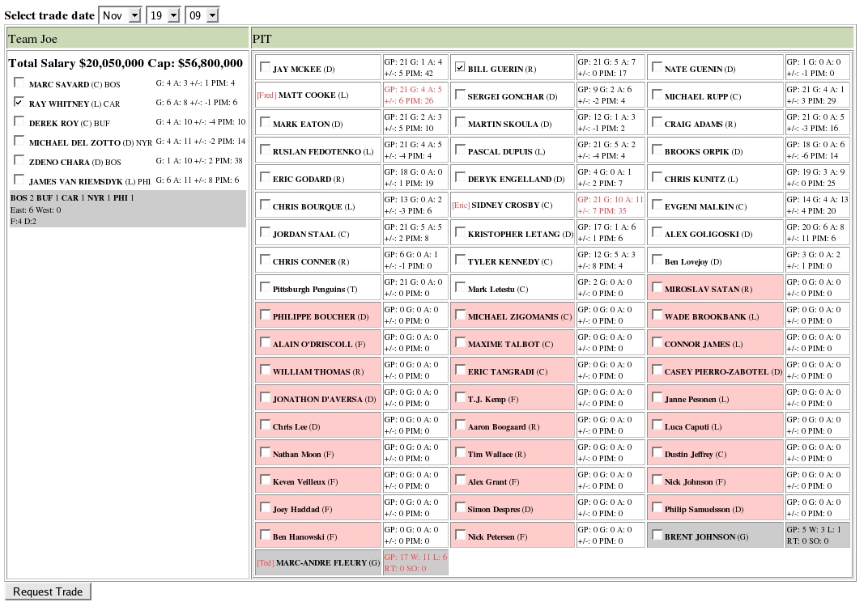Screen dimensions: 868x602
Task: Check the Sergei Gonchar checkbox
Action: 460,95
